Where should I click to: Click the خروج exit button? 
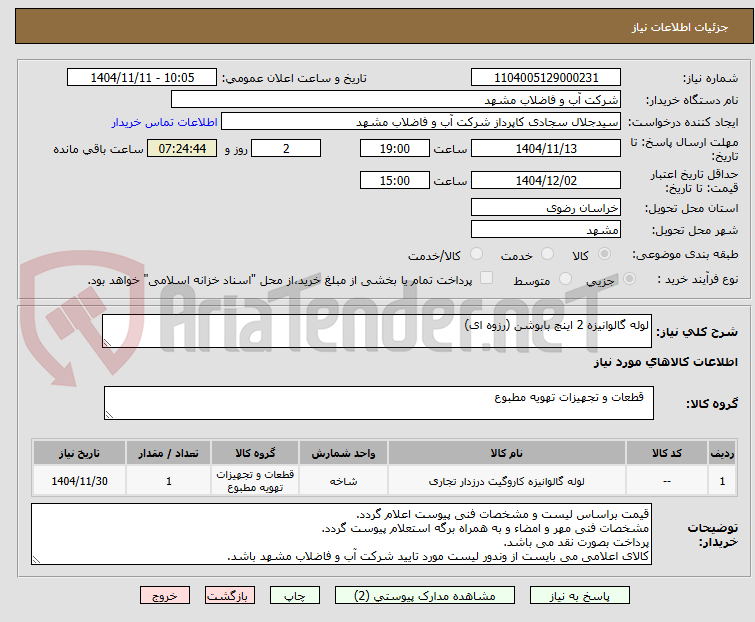coord(165,596)
